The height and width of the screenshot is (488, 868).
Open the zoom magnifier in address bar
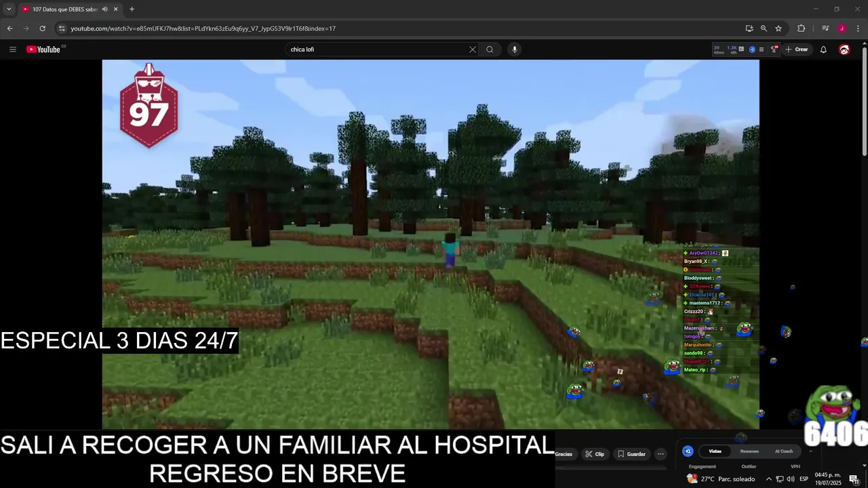[764, 28]
